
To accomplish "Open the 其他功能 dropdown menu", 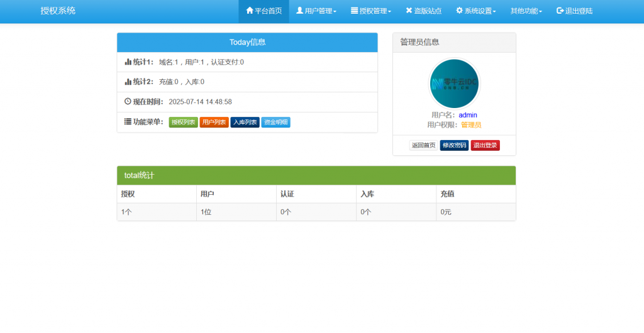I will [x=526, y=11].
